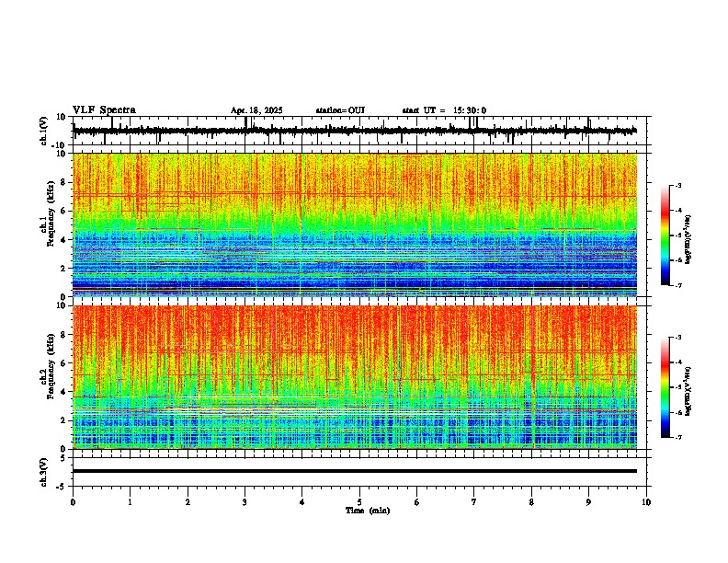Screen dimensions: 728x563
Task: Click the "ch.1(V)" waveform axis label
Action: (44, 131)
